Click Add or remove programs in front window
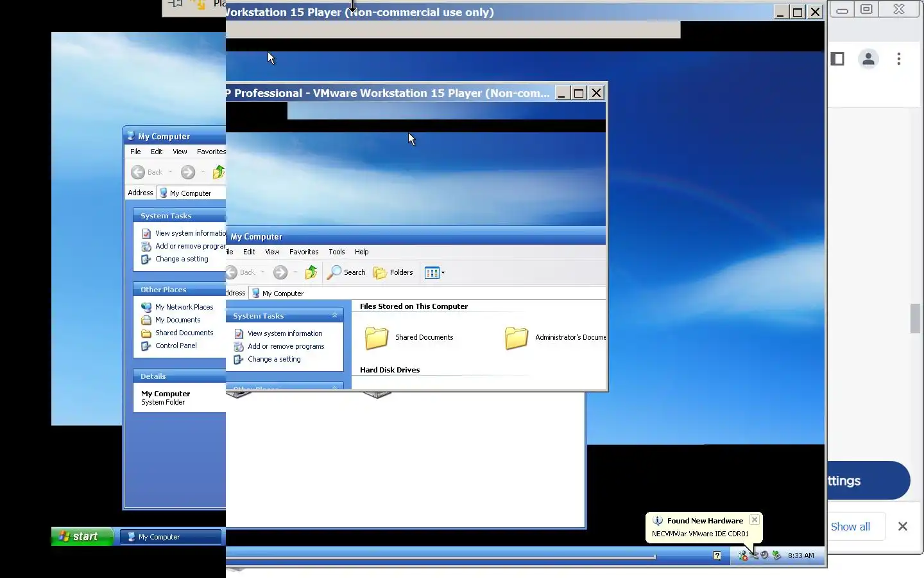Viewport: 924px width, 578px height. (286, 346)
